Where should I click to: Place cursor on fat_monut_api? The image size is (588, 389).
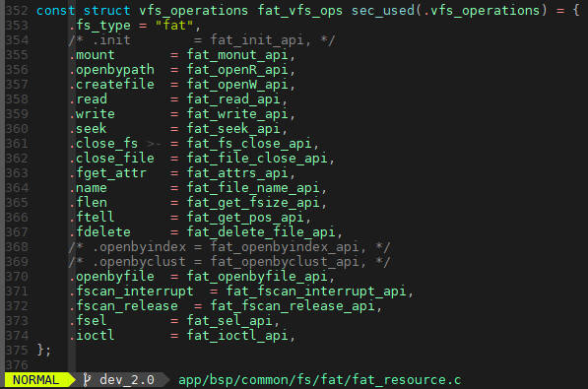point(237,55)
